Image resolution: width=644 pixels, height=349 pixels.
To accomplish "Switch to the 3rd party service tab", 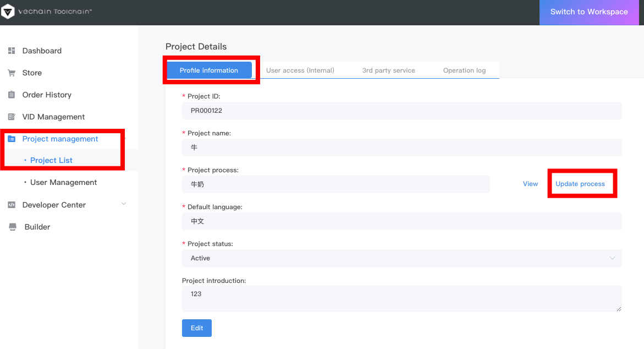I will click(388, 70).
